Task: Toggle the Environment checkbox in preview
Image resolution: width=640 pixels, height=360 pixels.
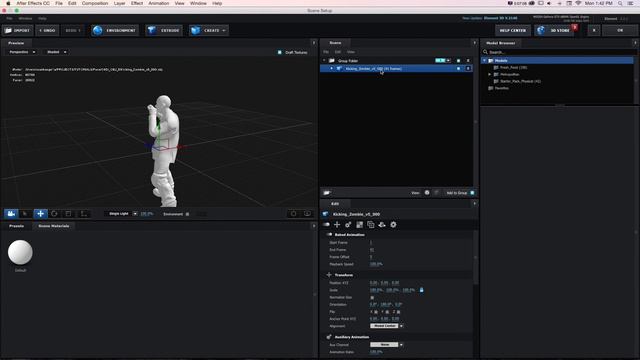Action: (x=187, y=214)
